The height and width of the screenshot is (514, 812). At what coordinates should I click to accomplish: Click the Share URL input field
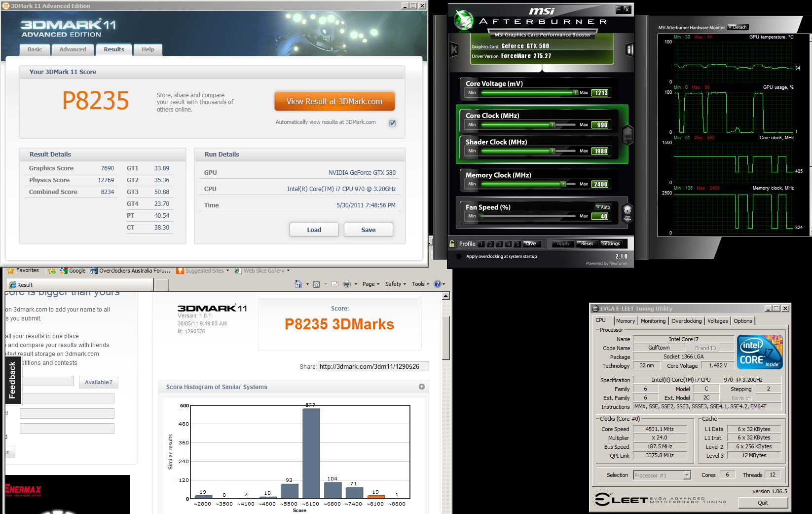373,366
